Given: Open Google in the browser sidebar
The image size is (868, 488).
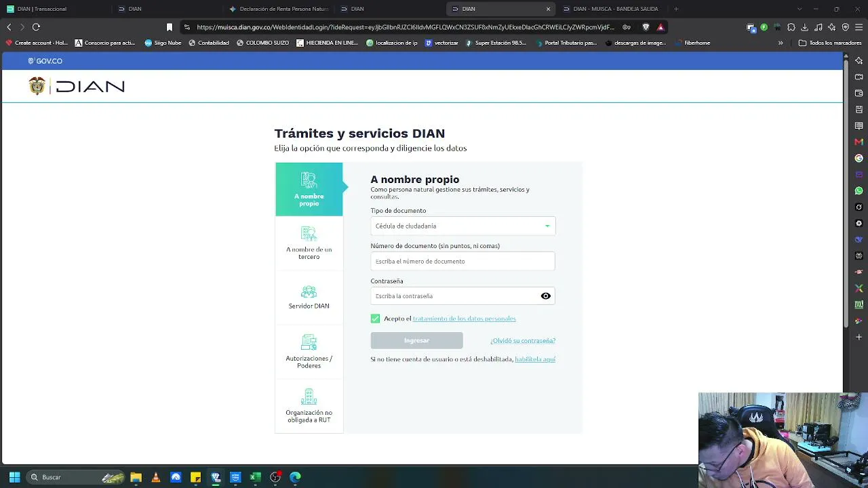Looking at the screenshot, I should [859, 158].
